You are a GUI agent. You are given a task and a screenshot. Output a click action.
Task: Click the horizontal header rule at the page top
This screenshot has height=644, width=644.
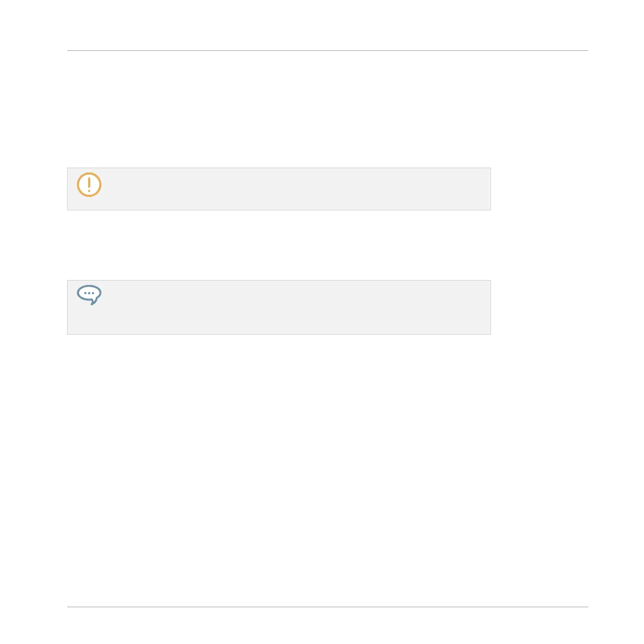click(328, 50)
